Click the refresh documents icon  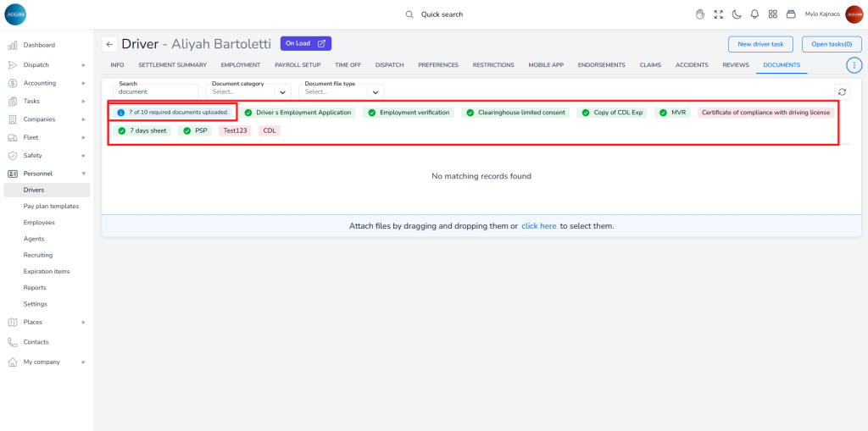point(842,92)
